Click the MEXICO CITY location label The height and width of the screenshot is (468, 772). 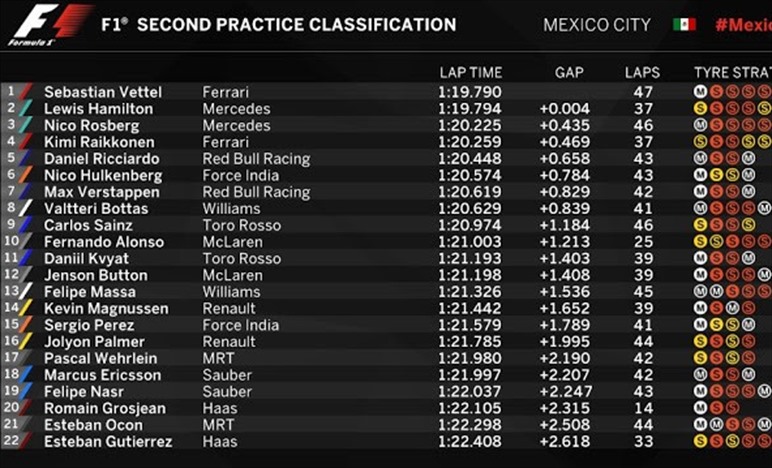pyautogui.click(x=597, y=25)
